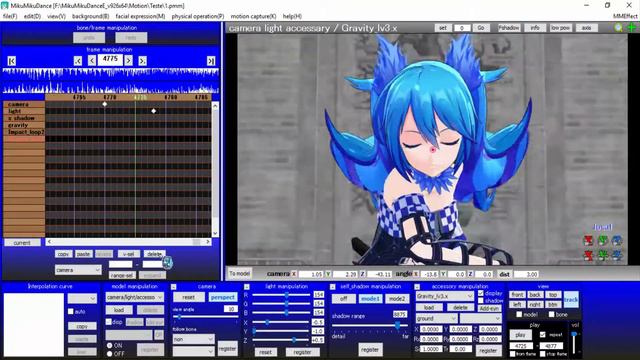Screen dimensions: 640x360
Task: Click the magnifier zoom icon in viewport corner
Action: click(619, 28)
